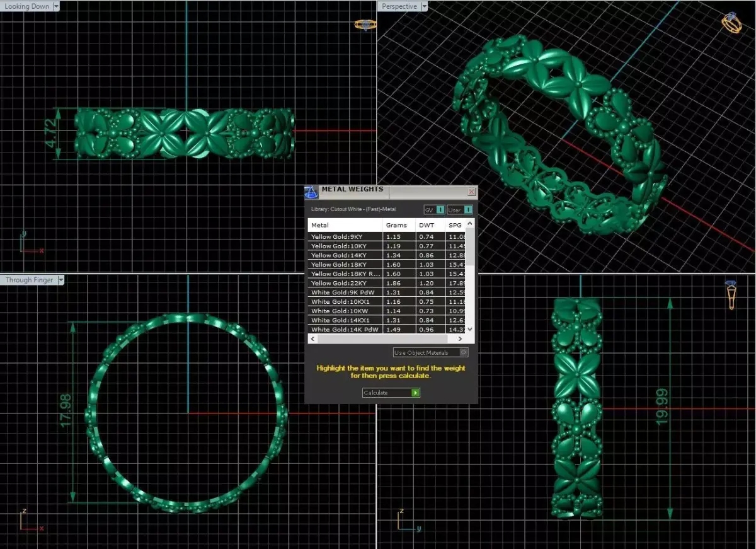Close the Metal Weights dialog
Screen dimensions: 756x549
[x=472, y=192]
